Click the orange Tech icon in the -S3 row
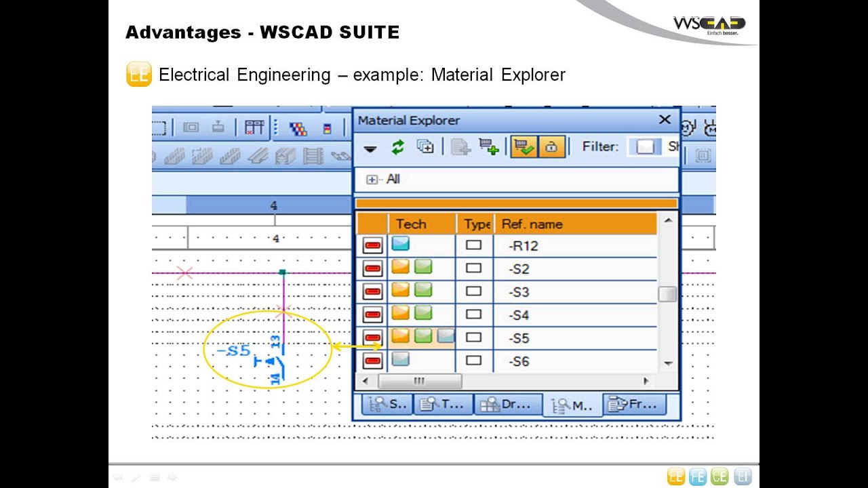The image size is (868, 488). pyautogui.click(x=401, y=290)
